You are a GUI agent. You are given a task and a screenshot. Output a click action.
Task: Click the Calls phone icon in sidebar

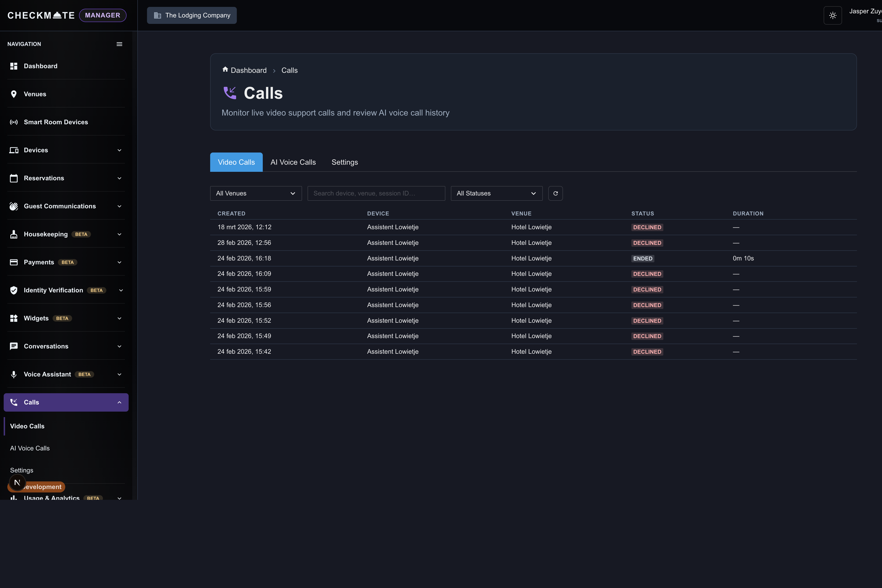tap(14, 402)
